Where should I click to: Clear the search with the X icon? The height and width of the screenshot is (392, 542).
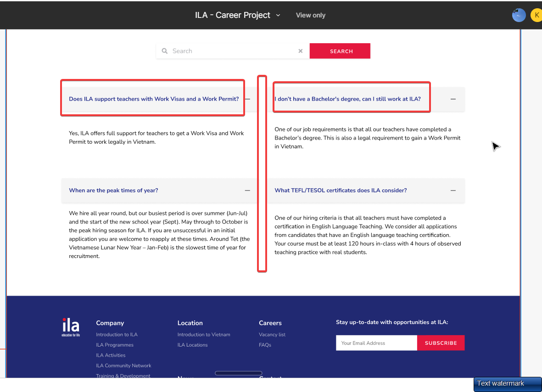[x=301, y=51]
